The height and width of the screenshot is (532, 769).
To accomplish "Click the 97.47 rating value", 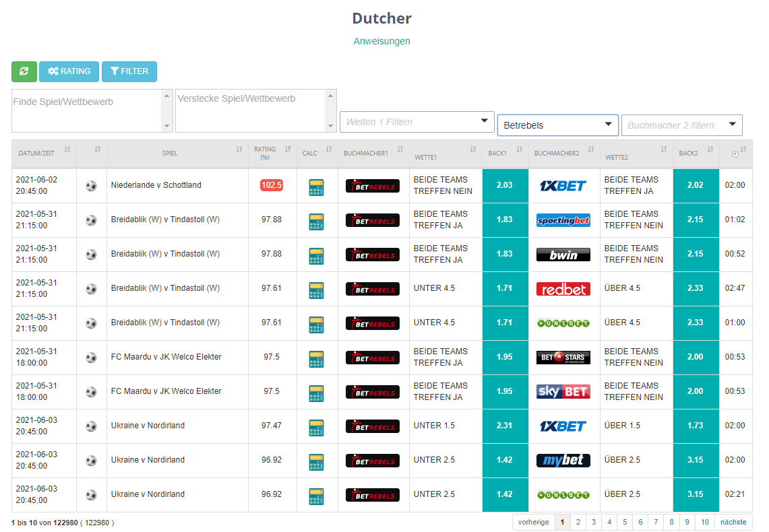I will pyautogui.click(x=272, y=426).
